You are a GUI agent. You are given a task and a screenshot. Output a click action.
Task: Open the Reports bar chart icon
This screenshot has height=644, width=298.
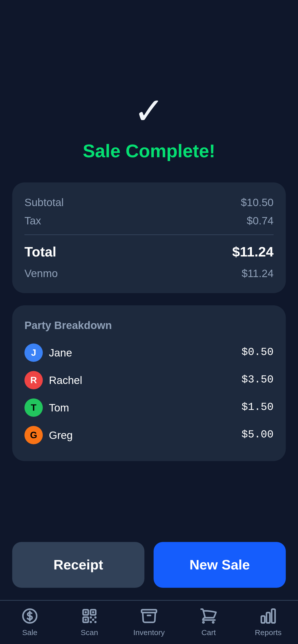point(268,616)
